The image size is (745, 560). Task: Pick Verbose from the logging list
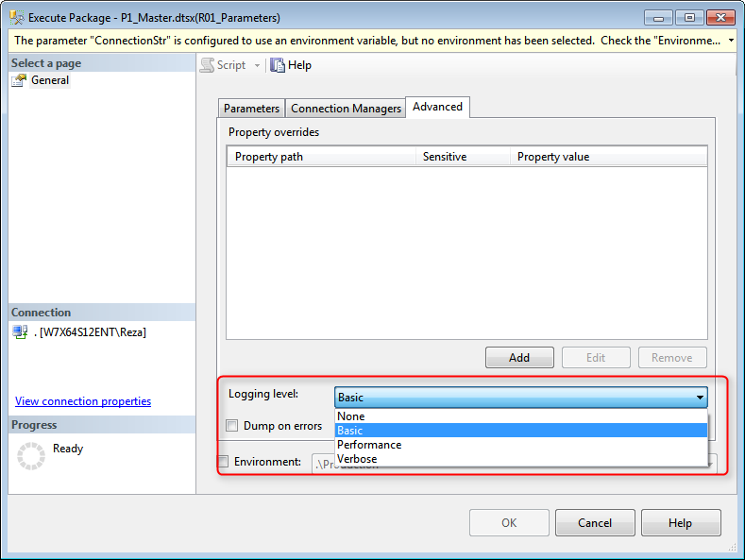[357, 459]
